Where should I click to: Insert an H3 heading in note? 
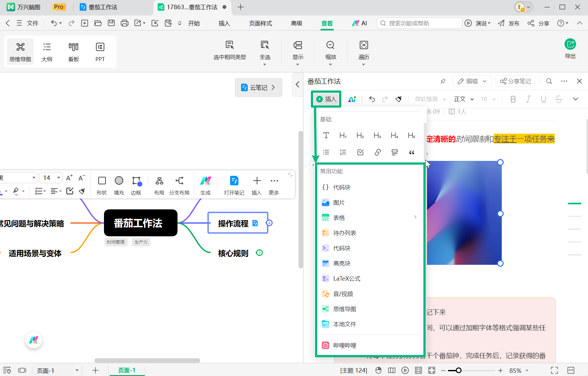pyautogui.click(x=377, y=136)
